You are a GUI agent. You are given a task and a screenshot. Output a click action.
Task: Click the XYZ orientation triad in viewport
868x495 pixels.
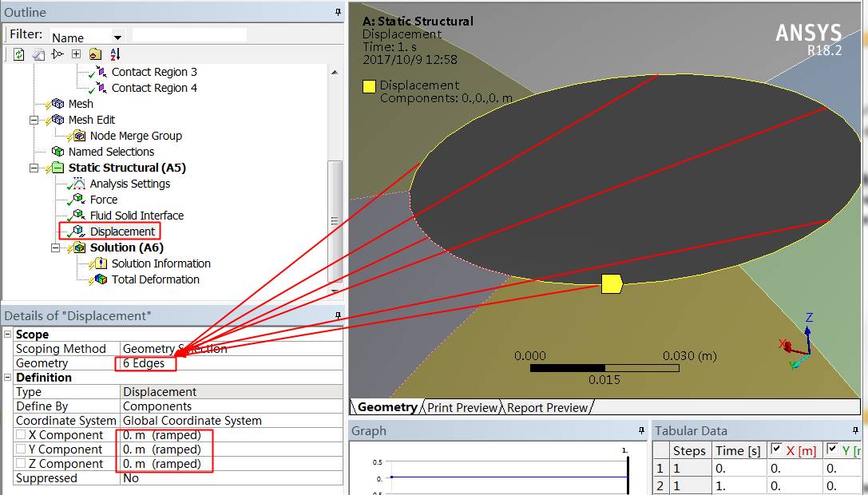point(797,341)
